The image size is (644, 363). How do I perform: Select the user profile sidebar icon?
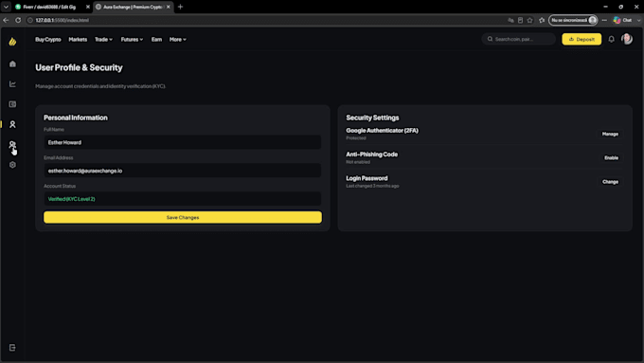click(x=12, y=124)
